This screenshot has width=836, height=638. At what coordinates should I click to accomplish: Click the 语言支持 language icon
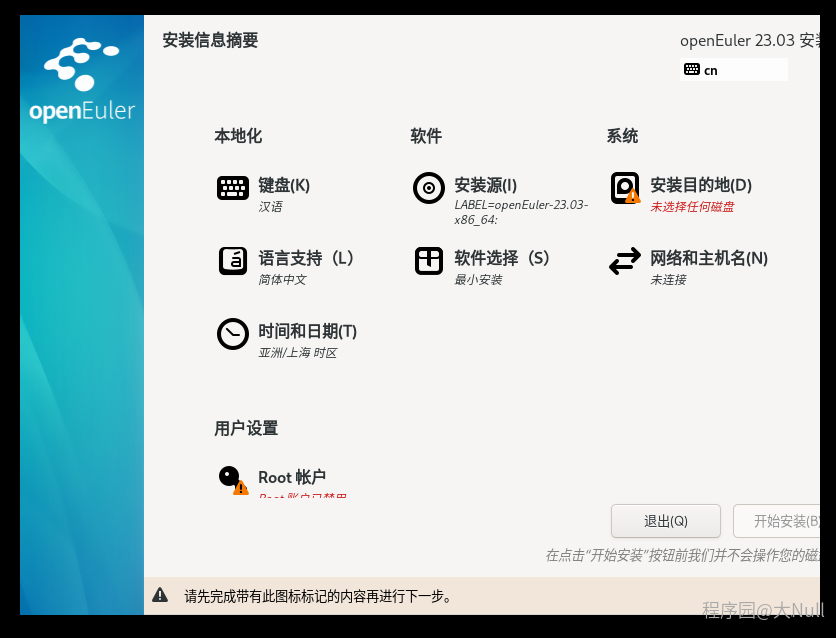233,260
